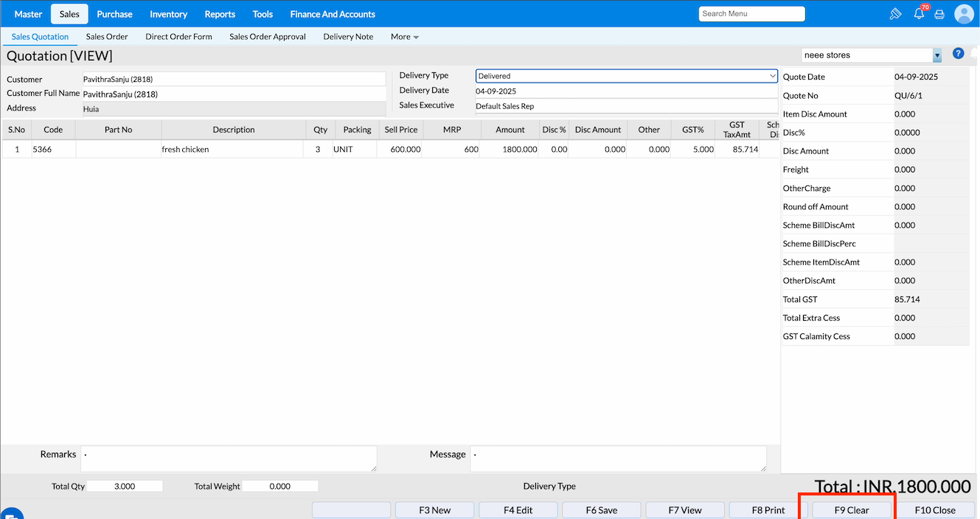This screenshot has height=519, width=980.
Task: Open the Finance And Accounts menu
Action: [x=333, y=14]
